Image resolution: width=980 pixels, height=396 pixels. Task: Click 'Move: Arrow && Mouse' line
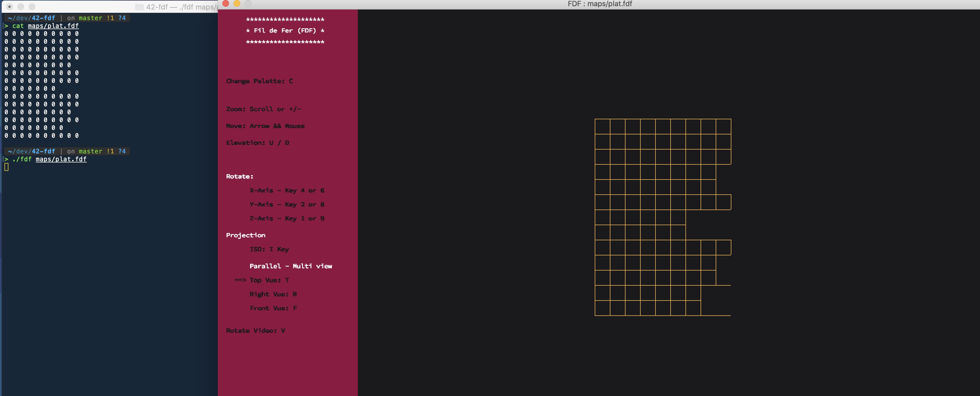click(x=265, y=126)
